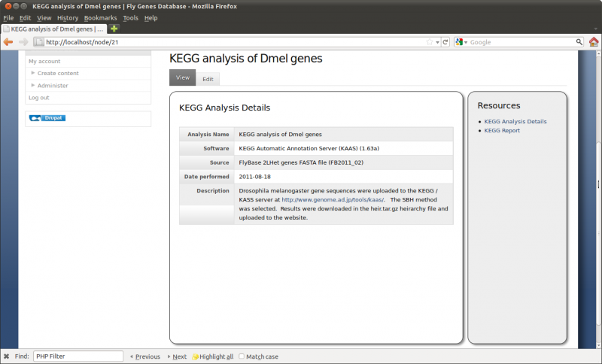Follow the genome.ad.jp kaas link
Screen dimensions: 602x364
click(333, 200)
